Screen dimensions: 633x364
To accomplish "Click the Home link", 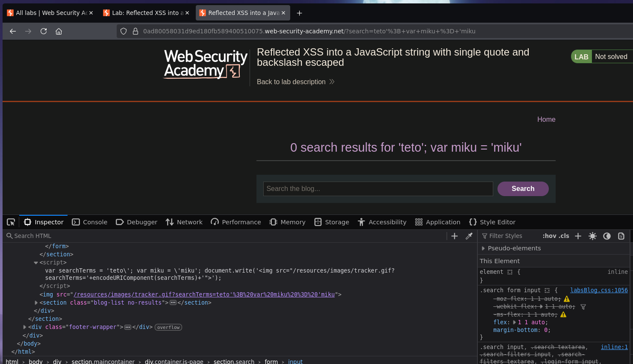I will pos(546,120).
